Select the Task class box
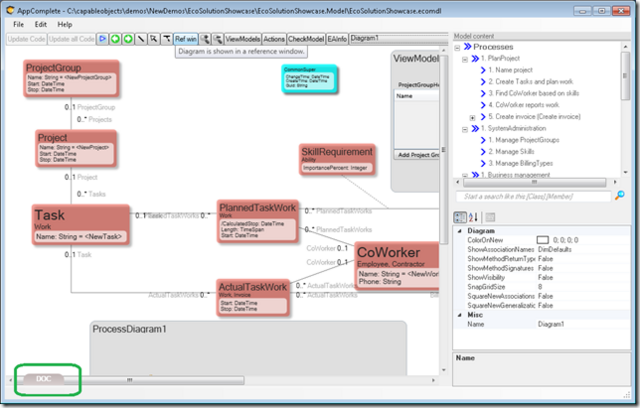This screenshot has width=640, height=408. pyautogui.click(x=80, y=225)
